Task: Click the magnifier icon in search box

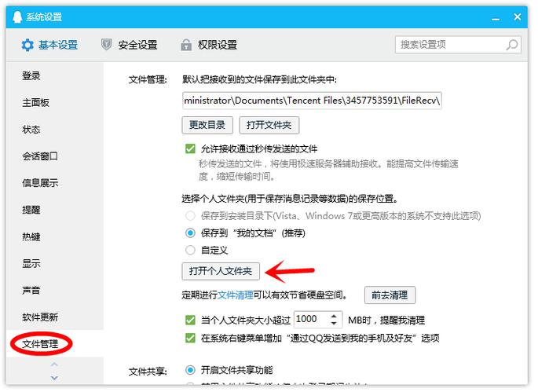Action: [512, 45]
